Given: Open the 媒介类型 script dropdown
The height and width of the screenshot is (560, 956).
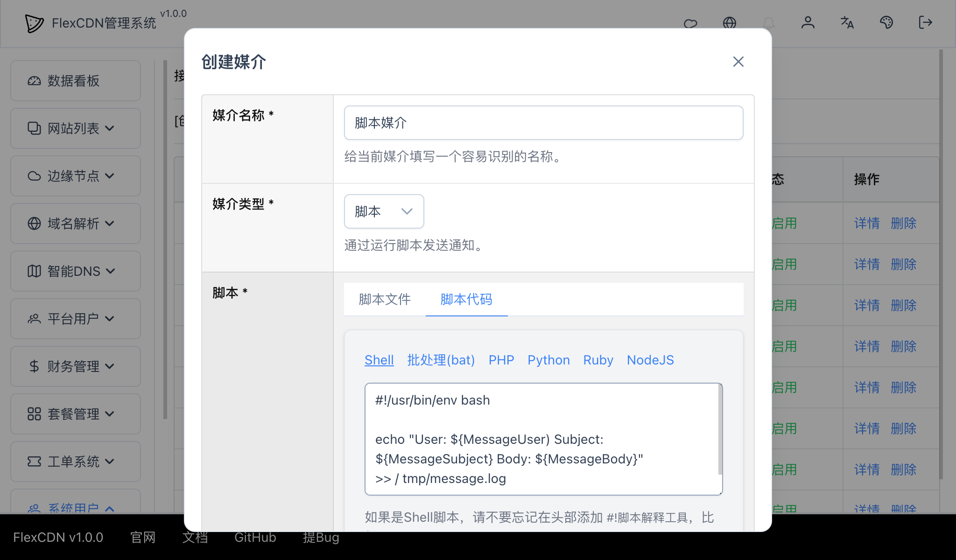Looking at the screenshot, I should [384, 211].
